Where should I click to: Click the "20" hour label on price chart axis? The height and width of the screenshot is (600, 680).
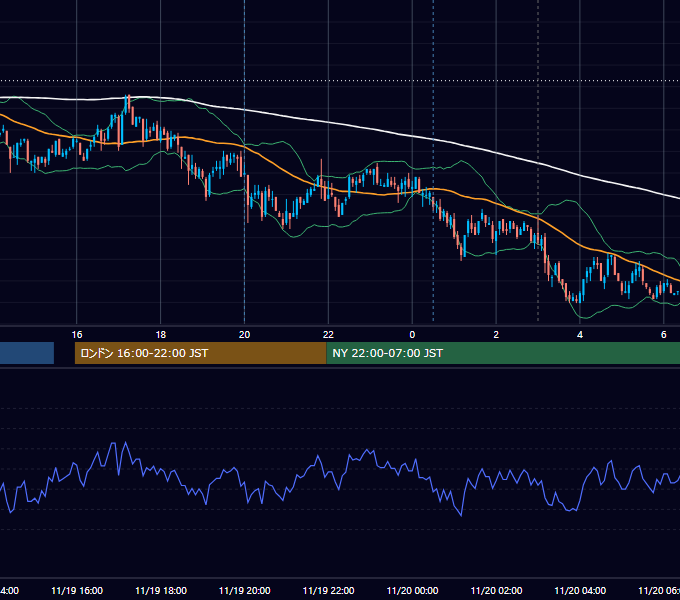245,334
